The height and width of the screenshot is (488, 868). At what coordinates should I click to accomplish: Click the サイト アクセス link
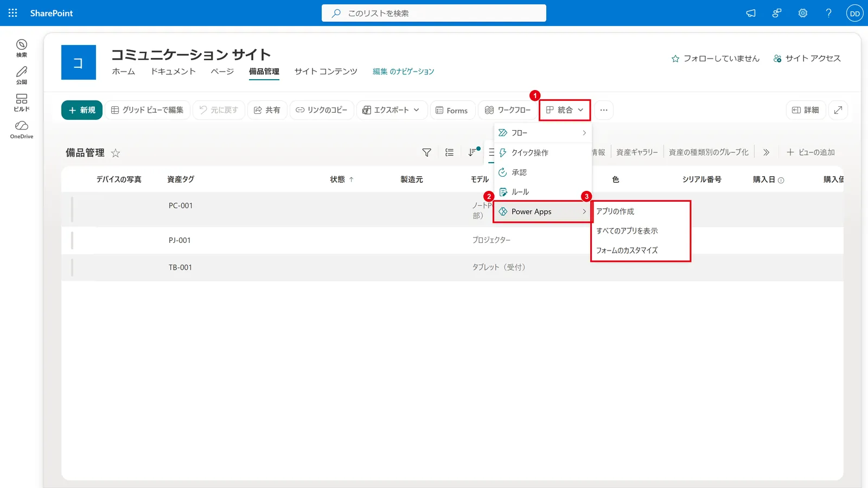pos(807,59)
